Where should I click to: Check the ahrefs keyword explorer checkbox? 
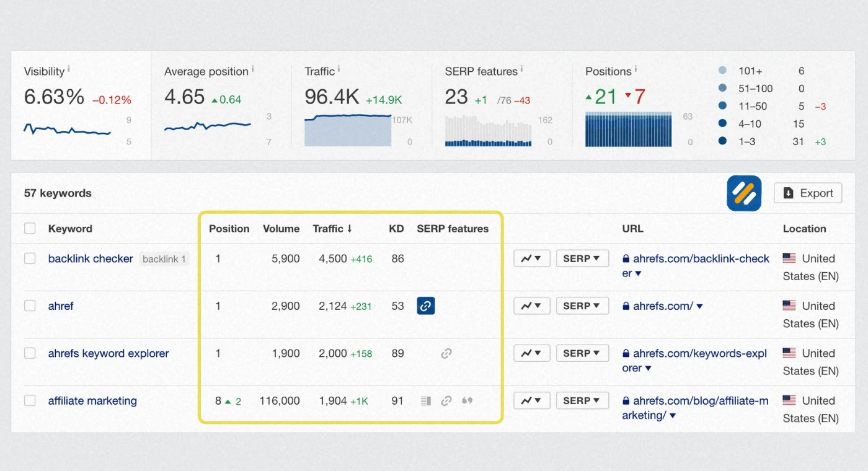point(30,353)
